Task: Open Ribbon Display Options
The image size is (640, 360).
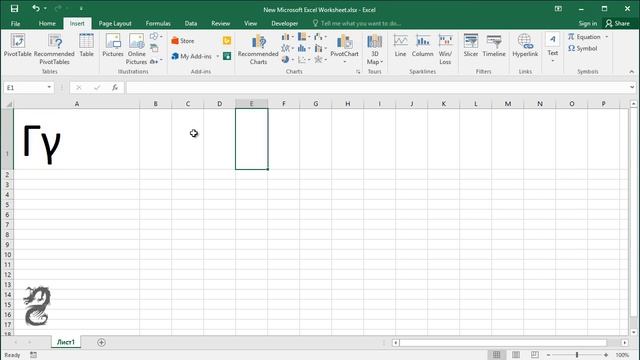Action: coord(558,9)
